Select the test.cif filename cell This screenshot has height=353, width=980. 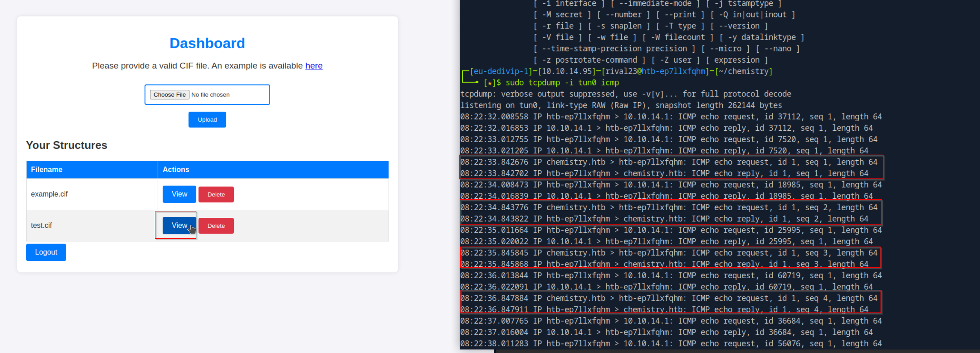[x=41, y=226]
